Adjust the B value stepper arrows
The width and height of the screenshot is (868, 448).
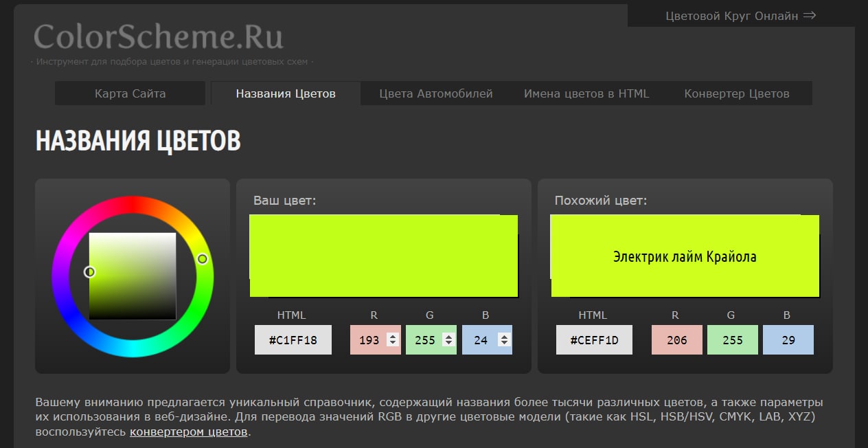tap(504, 339)
